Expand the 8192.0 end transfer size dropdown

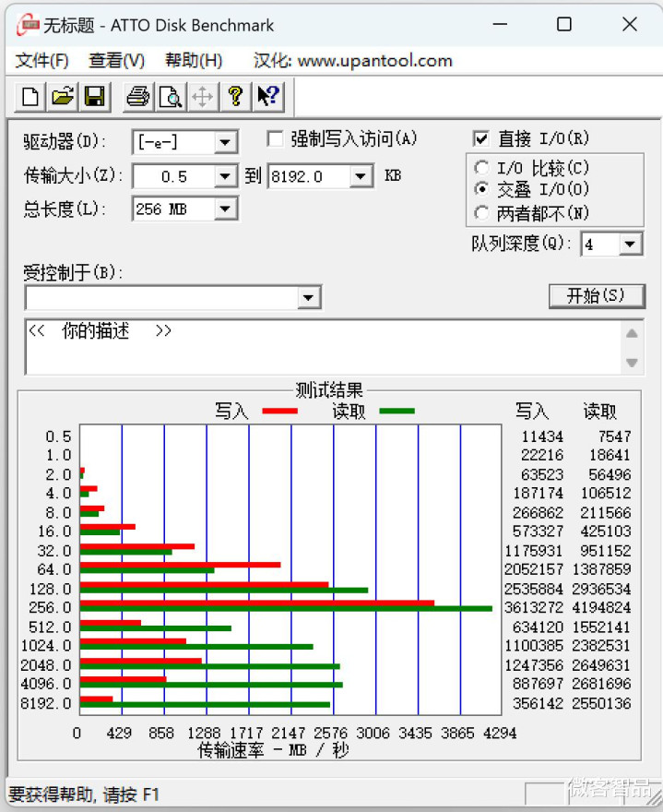pyautogui.click(x=361, y=176)
